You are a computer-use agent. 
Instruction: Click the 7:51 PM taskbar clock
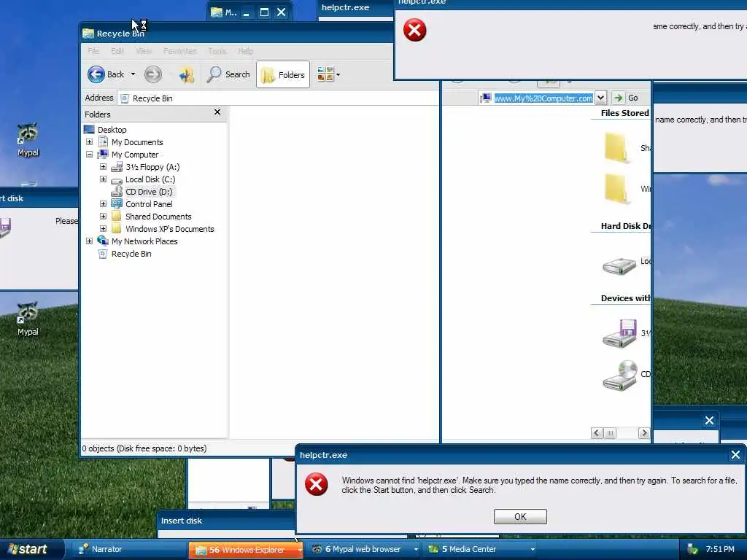719,549
